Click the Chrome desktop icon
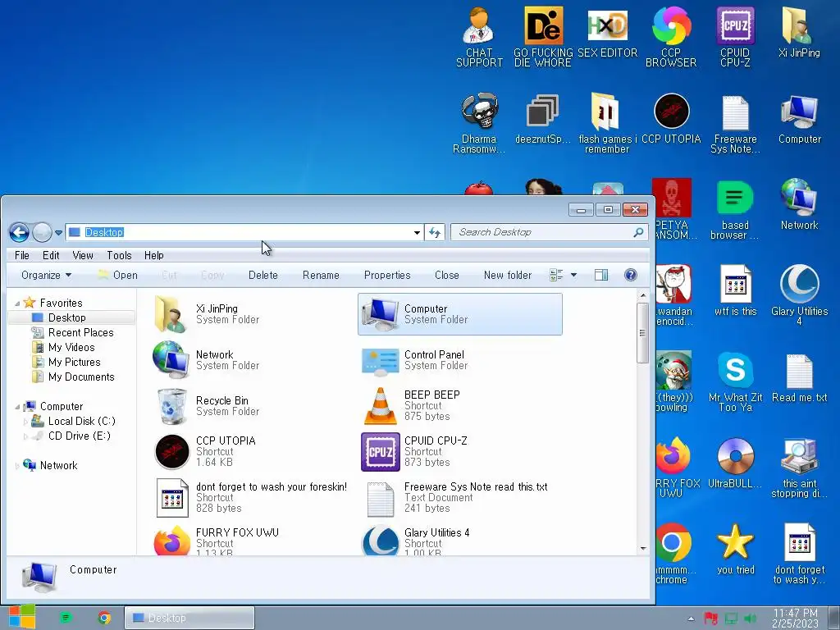The height and width of the screenshot is (630, 840). 673,554
